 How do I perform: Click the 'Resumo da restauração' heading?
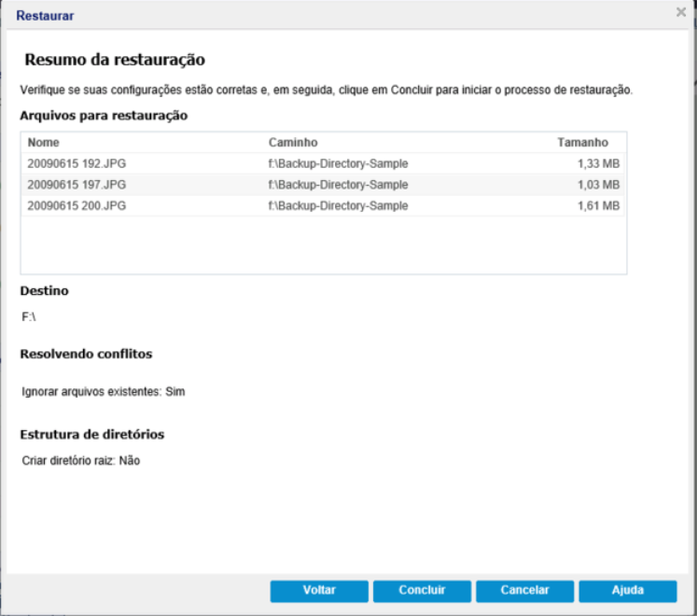(x=114, y=60)
